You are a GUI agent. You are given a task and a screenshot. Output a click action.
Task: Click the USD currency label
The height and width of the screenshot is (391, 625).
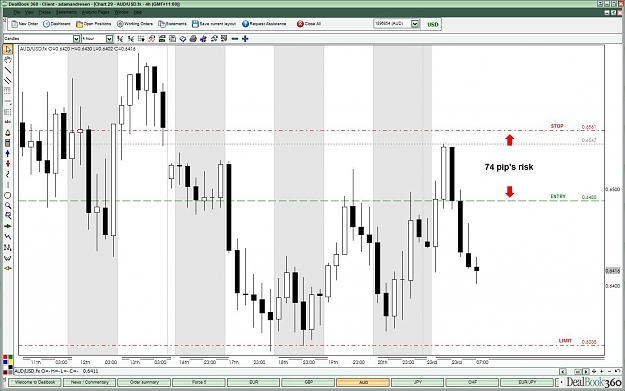tap(432, 24)
